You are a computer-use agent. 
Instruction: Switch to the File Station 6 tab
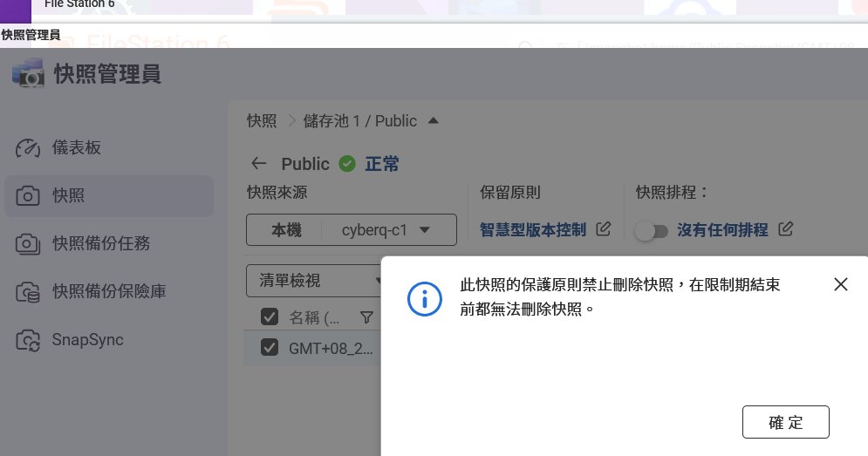[x=79, y=4]
